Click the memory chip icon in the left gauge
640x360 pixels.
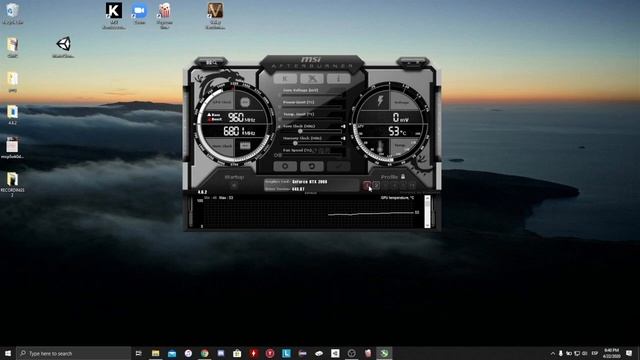tap(245, 146)
